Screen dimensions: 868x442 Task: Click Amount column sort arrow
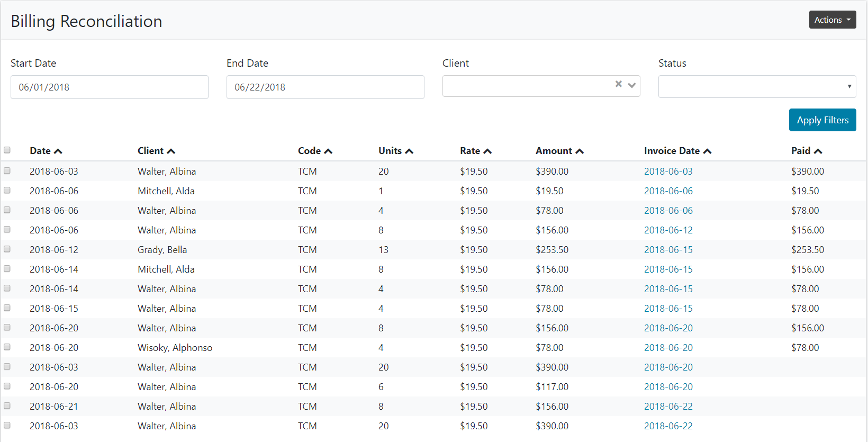(x=580, y=151)
